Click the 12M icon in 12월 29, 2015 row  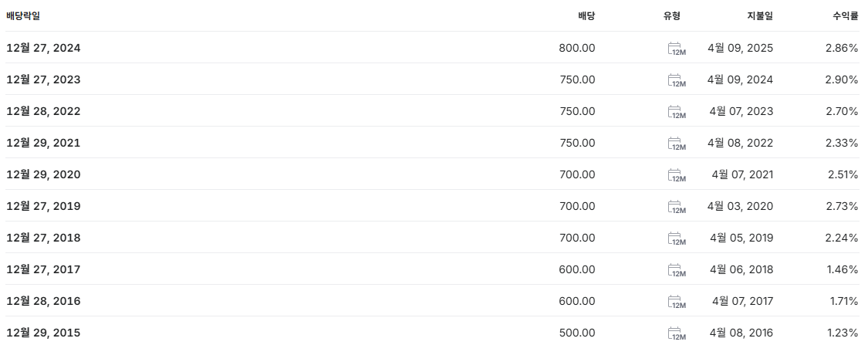[x=677, y=333]
